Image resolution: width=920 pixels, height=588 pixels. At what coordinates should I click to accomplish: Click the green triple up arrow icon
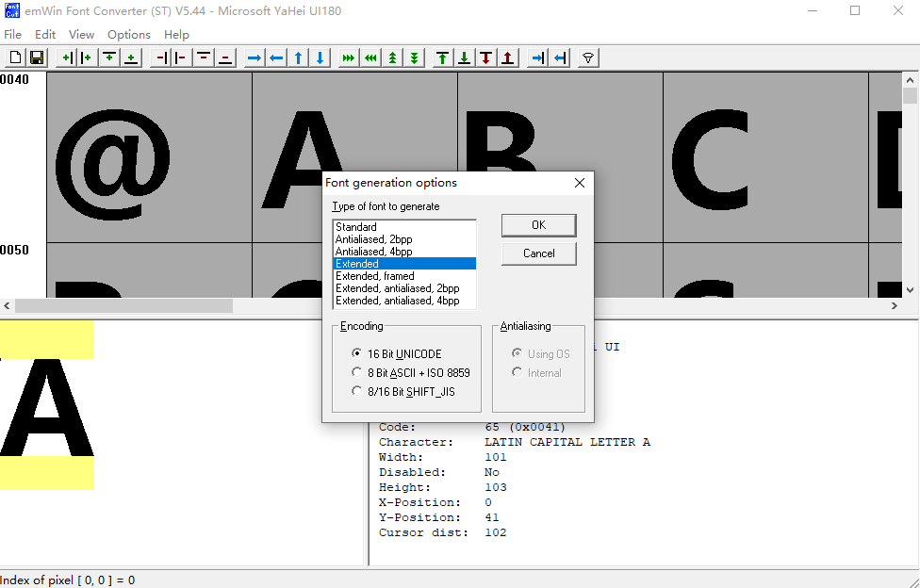click(x=392, y=57)
